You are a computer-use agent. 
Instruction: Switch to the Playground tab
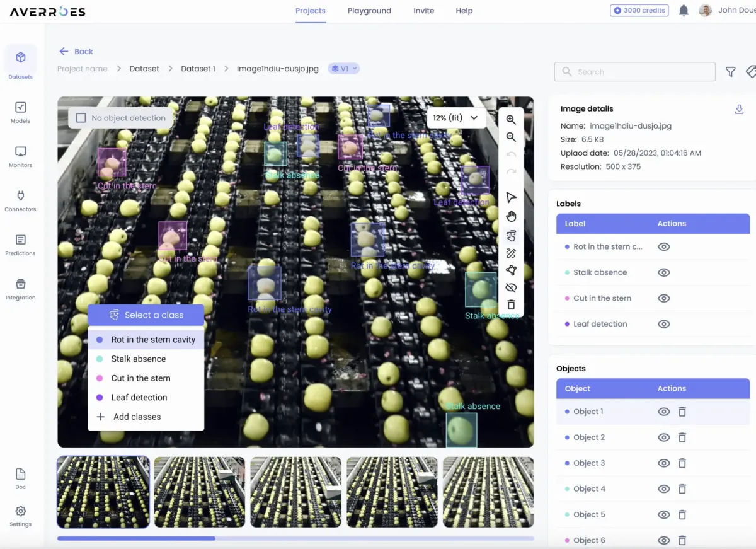pyautogui.click(x=369, y=11)
